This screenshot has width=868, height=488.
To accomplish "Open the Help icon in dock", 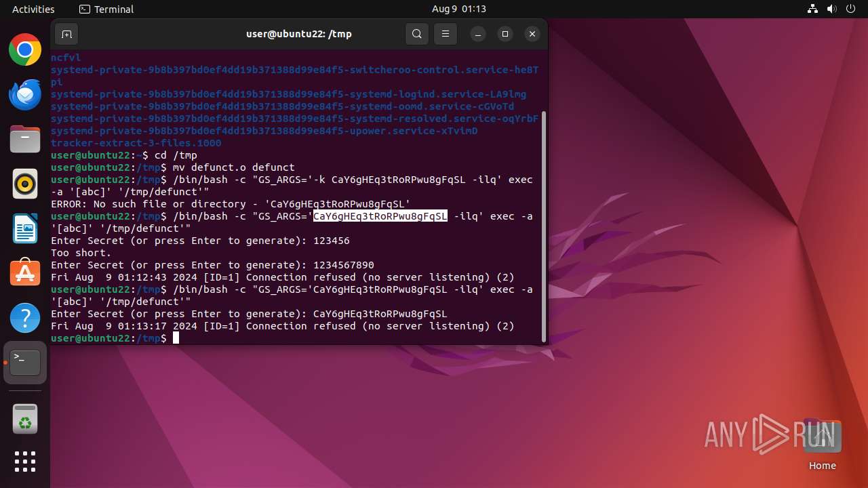I will click(x=25, y=318).
